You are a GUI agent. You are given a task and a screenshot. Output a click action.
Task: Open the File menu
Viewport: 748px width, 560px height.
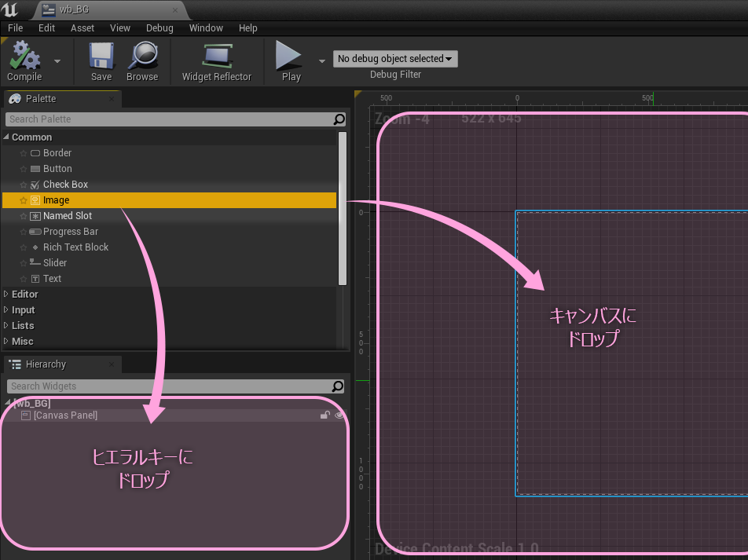[x=15, y=28]
